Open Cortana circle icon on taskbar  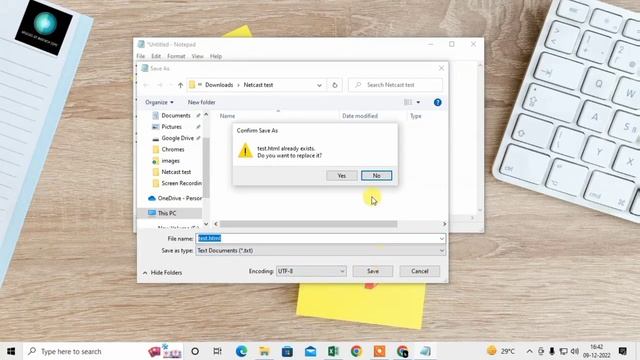tap(195, 351)
